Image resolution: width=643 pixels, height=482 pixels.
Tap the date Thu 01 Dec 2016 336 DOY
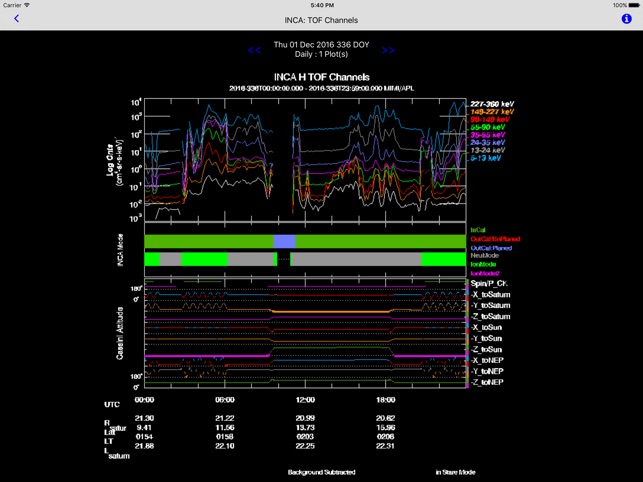pyautogui.click(x=321, y=45)
